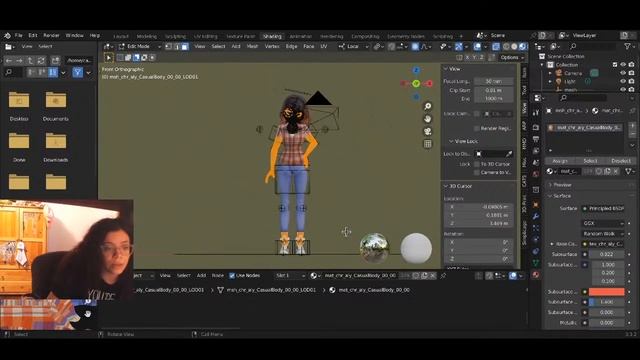Select face select mode icon
Viewport: 640px width, 360px height.
coord(184,47)
